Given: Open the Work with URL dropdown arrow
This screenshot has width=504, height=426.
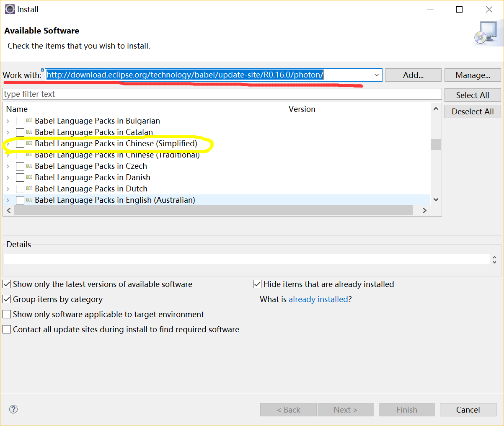Looking at the screenshot, I should click(376, 75).
